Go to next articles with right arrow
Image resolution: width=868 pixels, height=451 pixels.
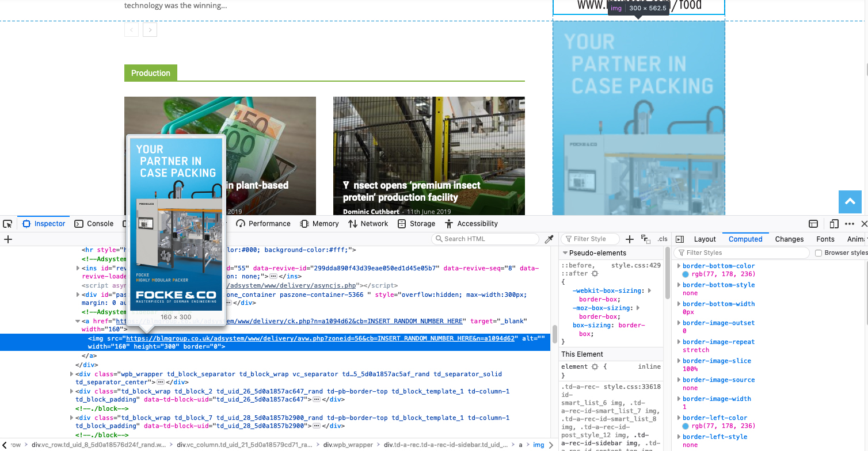pyautogui.click(x=150, y=29)
